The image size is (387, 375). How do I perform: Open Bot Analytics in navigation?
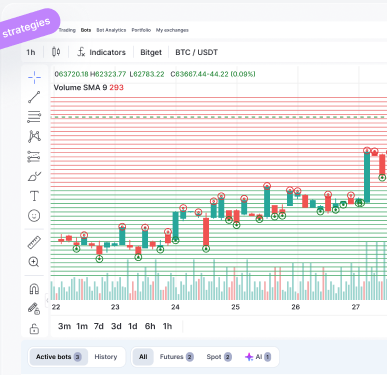(111, 30)
